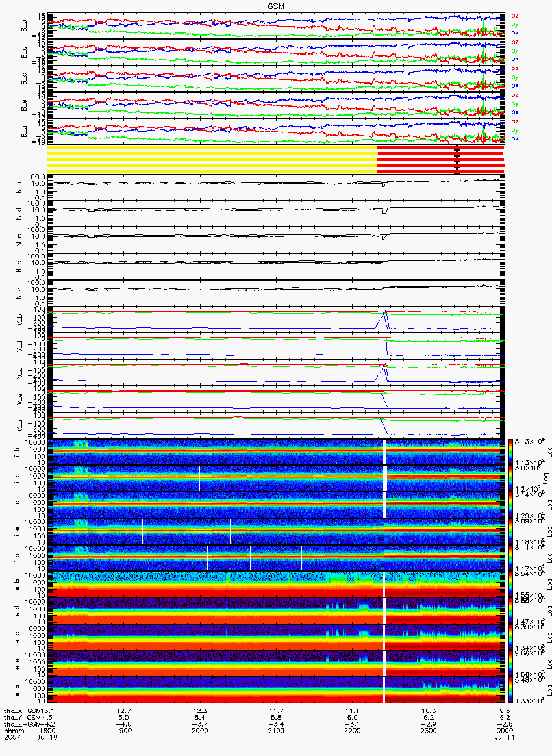Click the color scale bar beside e_b

(511, 585)
